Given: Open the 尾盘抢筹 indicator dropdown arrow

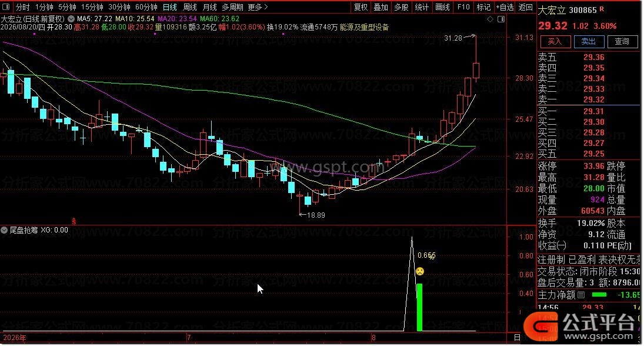Looking at the screenshot, I should pos(4,230).
